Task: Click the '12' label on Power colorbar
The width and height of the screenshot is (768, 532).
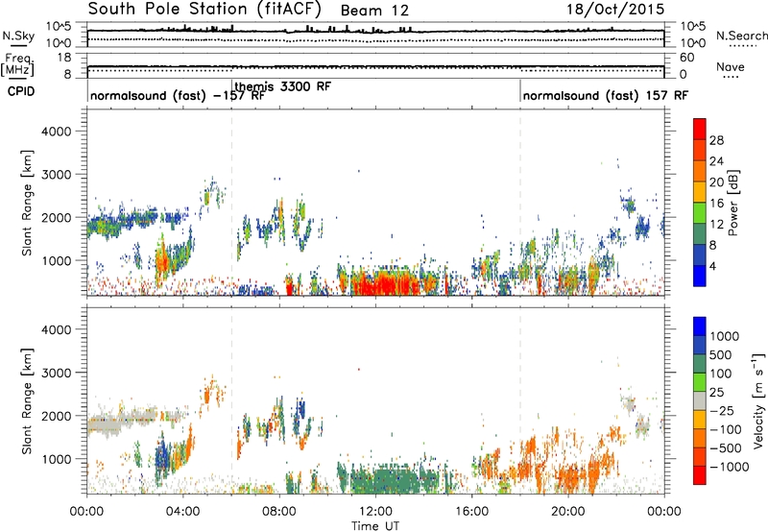Action: click(x=716, y=225)
